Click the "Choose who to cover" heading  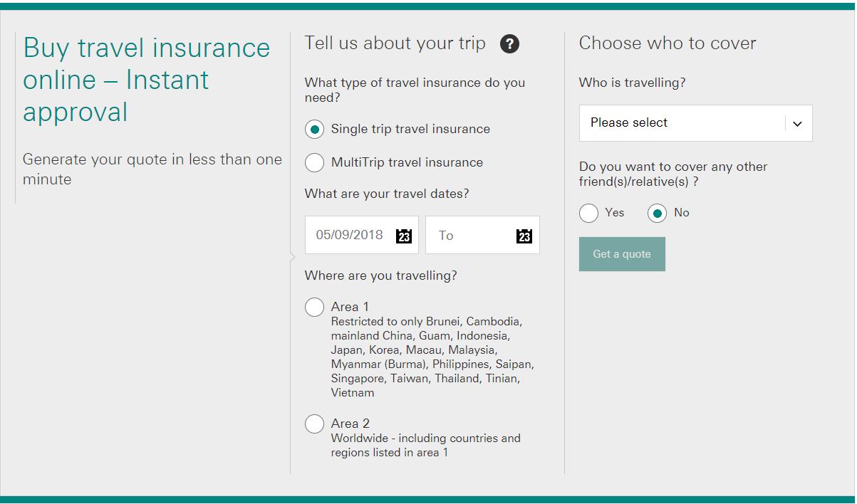[667, 43]
